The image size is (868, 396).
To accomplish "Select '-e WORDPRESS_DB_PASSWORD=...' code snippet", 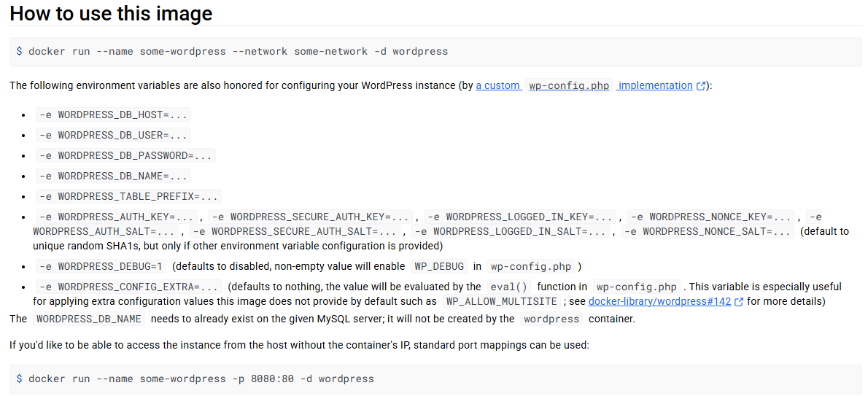I will pyautogui.click(x=125, y=155).
